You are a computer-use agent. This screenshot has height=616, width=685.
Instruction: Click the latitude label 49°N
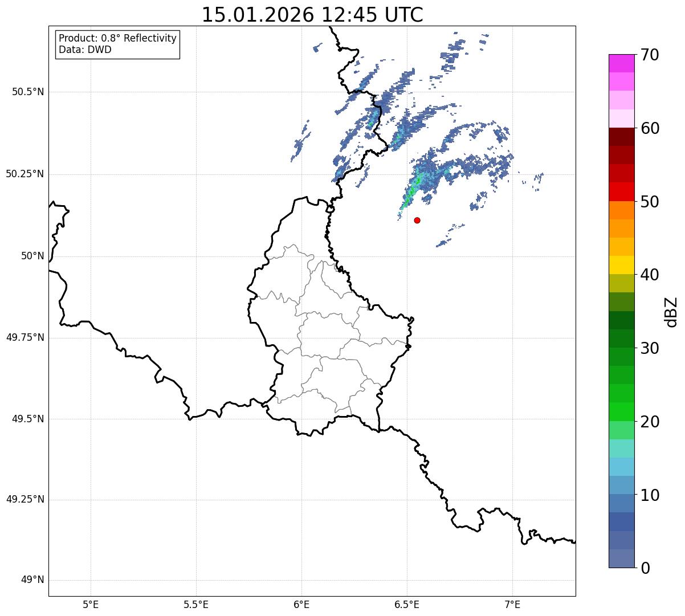pos(32,580)
